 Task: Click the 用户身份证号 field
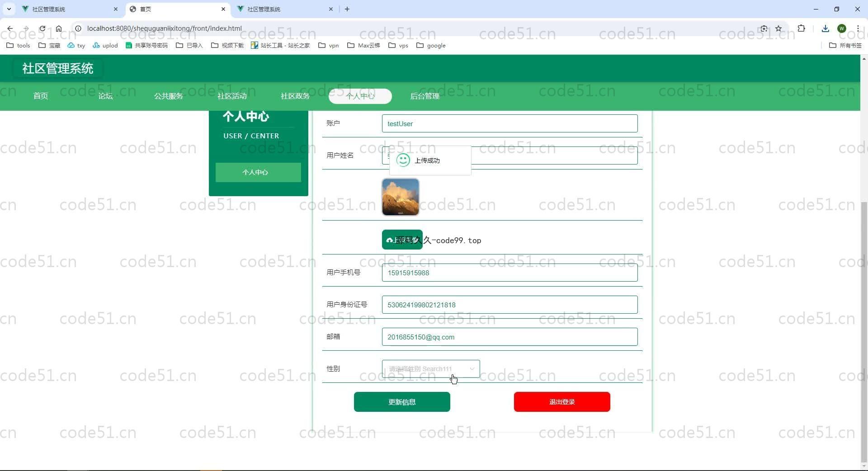pyautogui.click(x=509, y=305)
